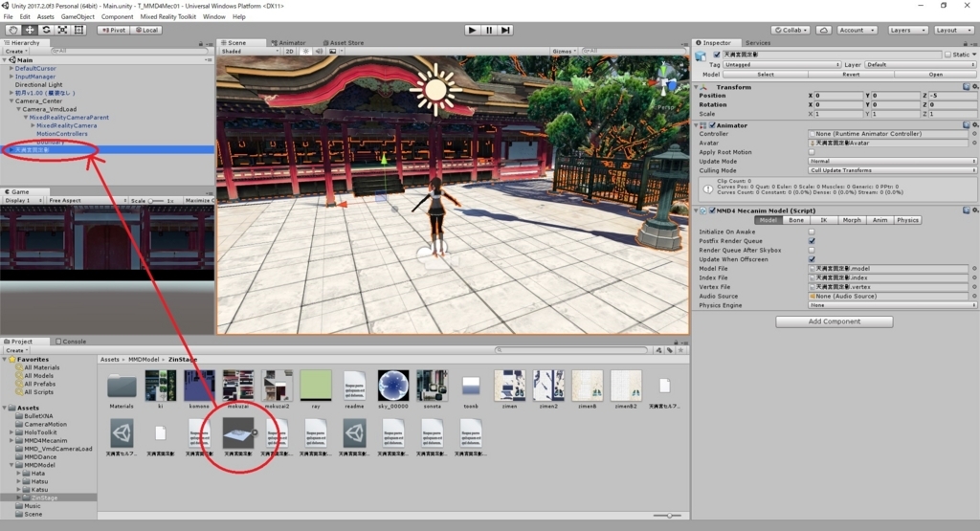The height and width of the screenshot is (531, 980).
Task: Toggle scene lighting sun icon
Action: tap(306, 52)
